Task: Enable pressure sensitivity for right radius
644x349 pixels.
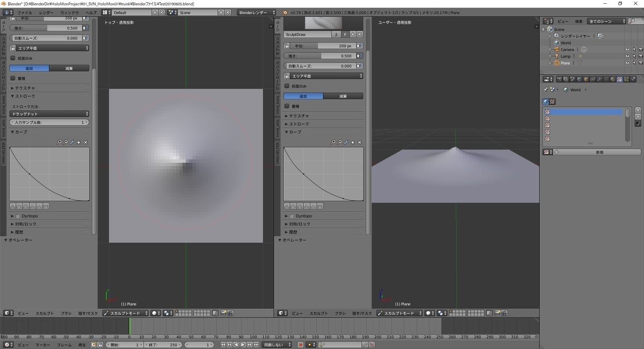Action: click(359, 46)
